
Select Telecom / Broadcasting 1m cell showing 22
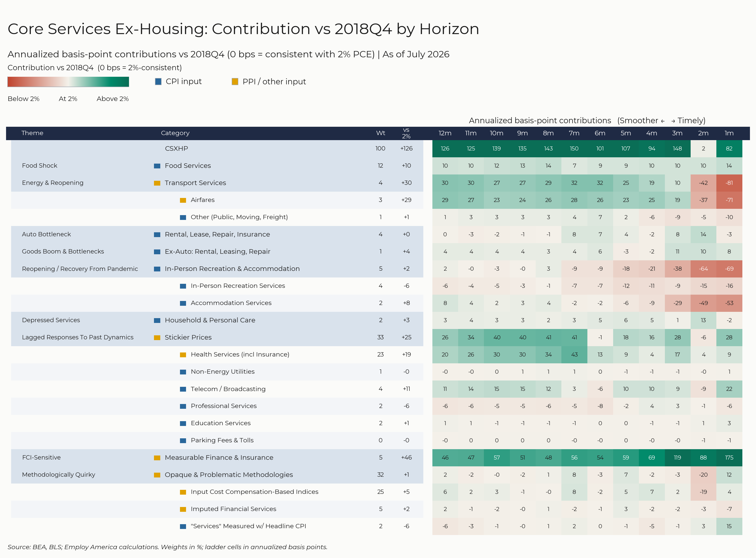click(x=729, y=389)
